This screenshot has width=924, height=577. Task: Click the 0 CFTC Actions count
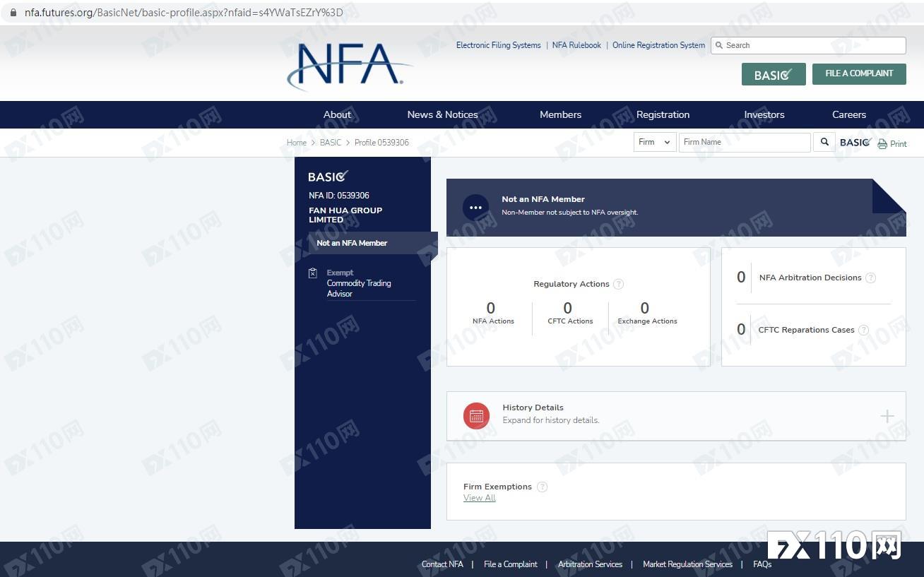(x=567, y=308)
